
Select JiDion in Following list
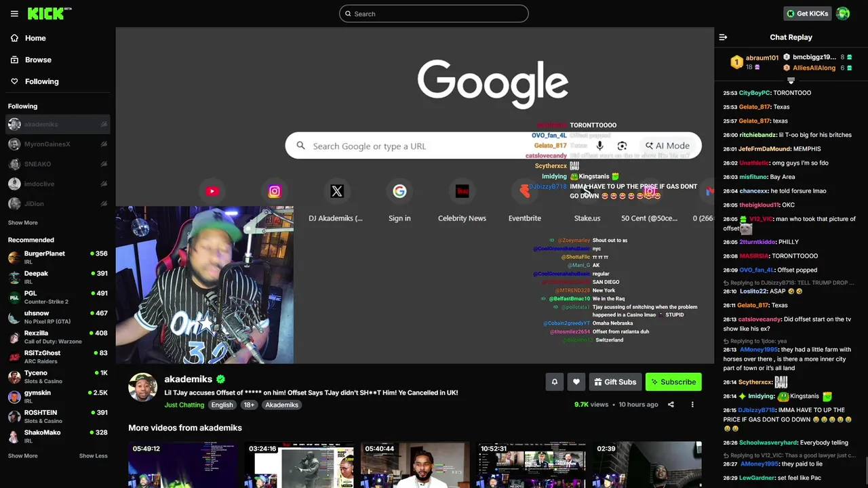click(x=58, y=203)
